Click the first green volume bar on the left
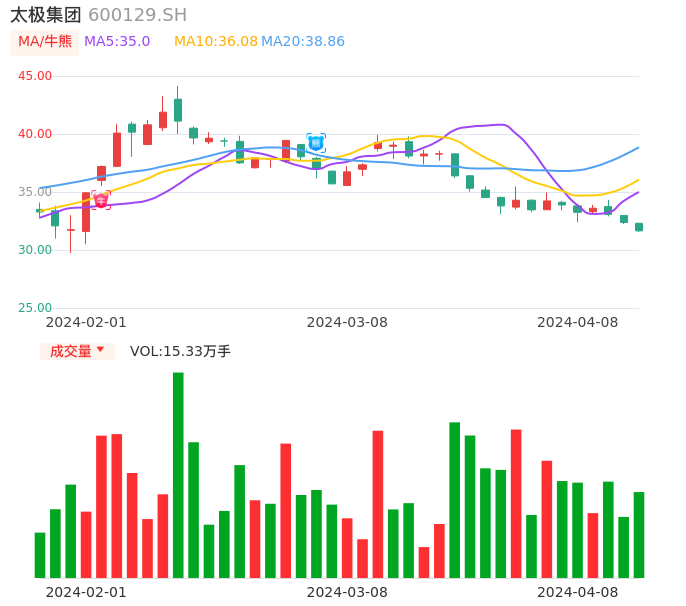Screen dimensions: 686x606 (x=40, y=555)
